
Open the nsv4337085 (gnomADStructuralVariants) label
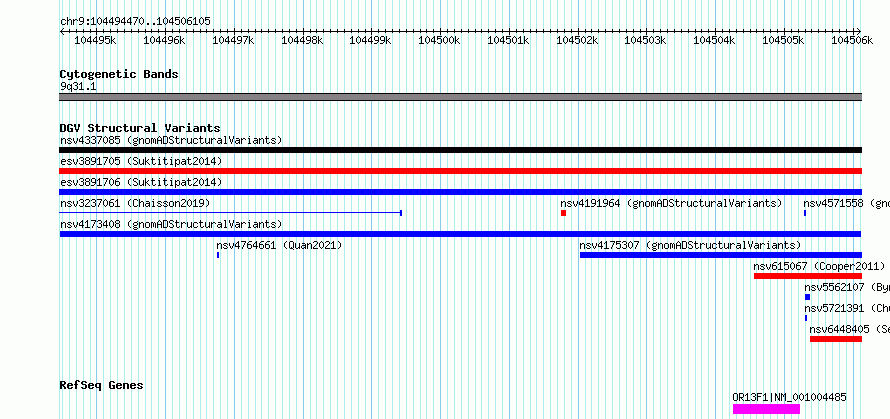click(x=171, y=140)
